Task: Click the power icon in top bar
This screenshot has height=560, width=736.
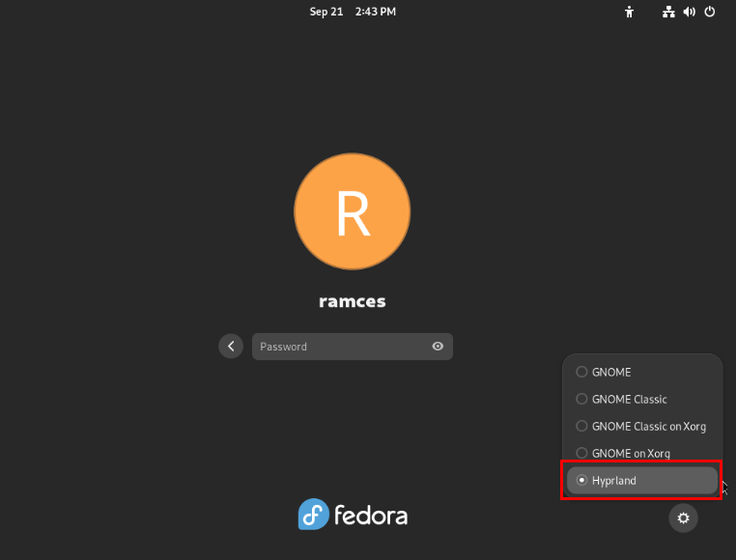Action: 710,12
